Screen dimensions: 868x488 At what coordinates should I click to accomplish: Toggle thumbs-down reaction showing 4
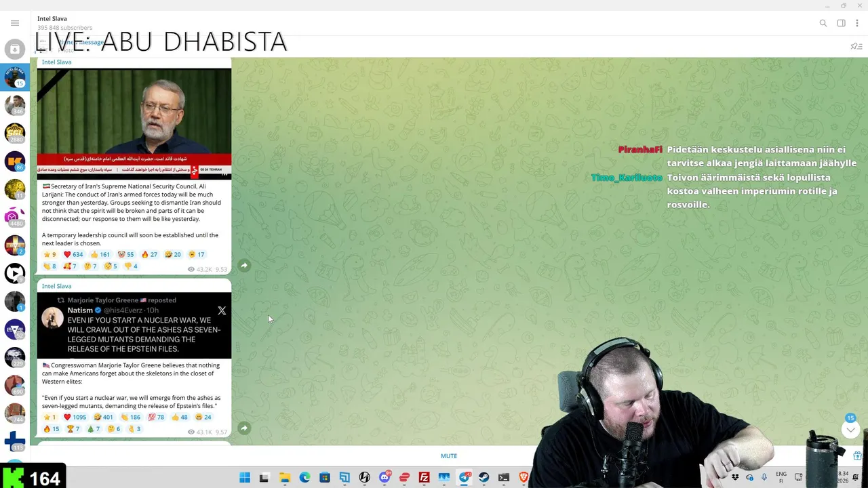click(131, 266)
